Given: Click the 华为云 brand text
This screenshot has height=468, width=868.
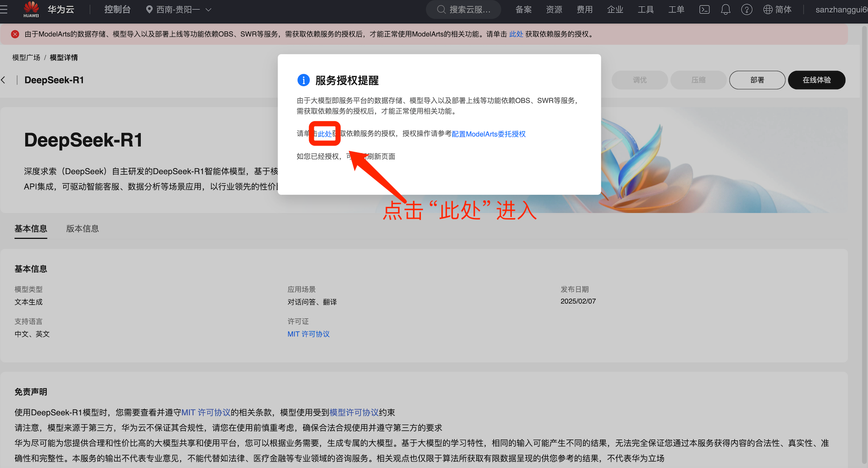Looking at the screenshot, I should coord(61,10).
